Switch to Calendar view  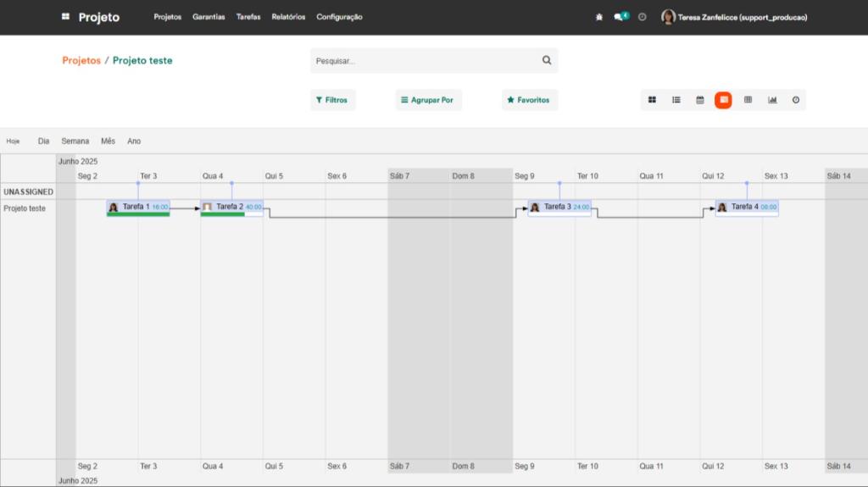pyautogui.click(x=700, y=100)
